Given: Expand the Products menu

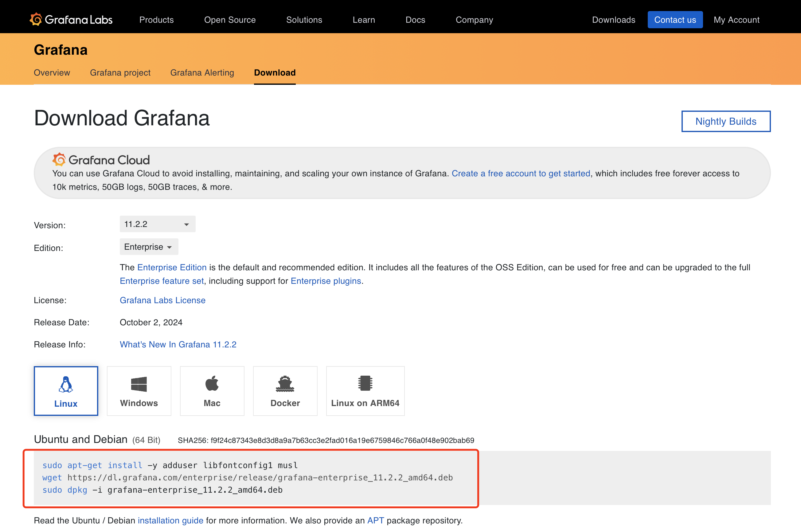Looking at the screenshot, I should pos(156,20).
